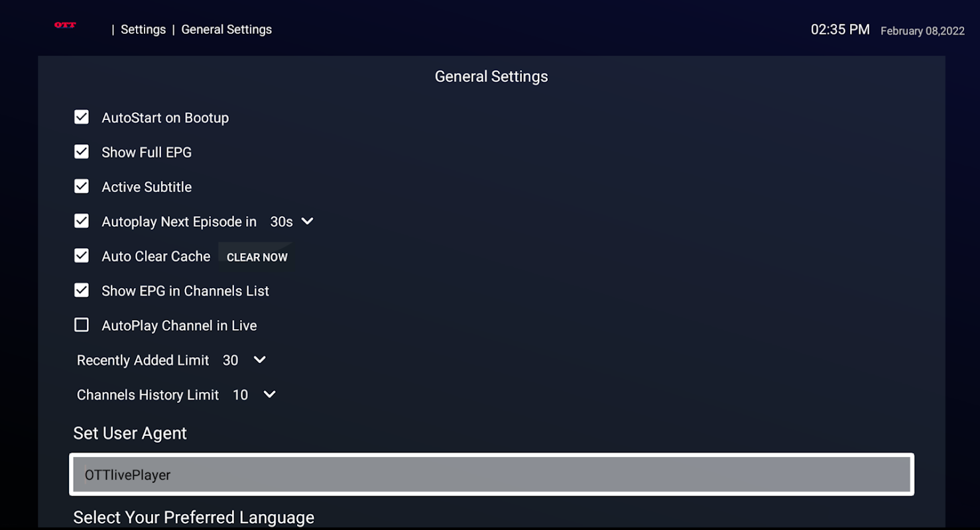The width and height of the screenshot is (980, 530).
Task: Click the red OTT logo
Action: tap(65, 25)
